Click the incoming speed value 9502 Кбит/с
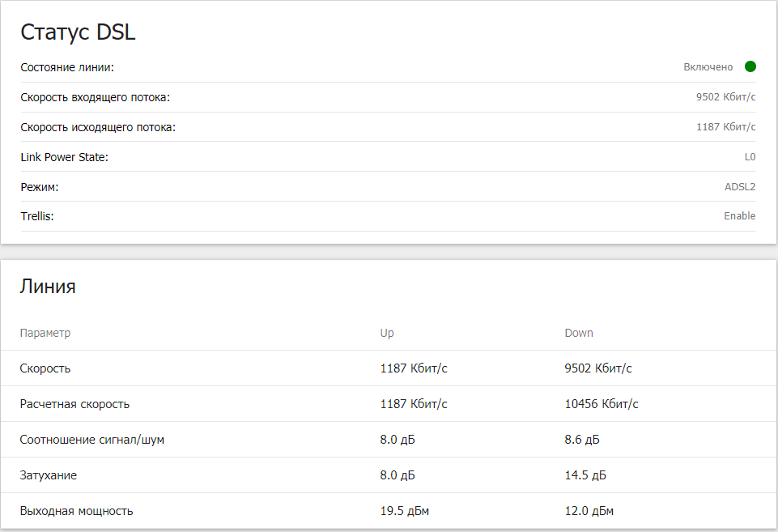 725,97
